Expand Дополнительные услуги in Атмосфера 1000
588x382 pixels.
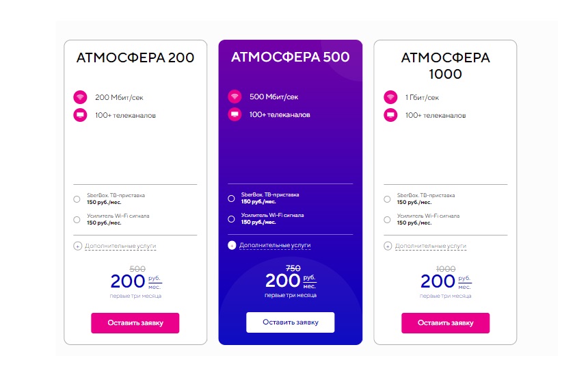(431, 246)
